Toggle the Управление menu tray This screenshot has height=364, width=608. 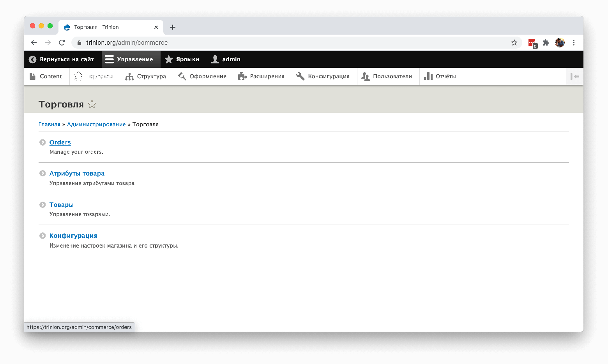tap(131, 59)
